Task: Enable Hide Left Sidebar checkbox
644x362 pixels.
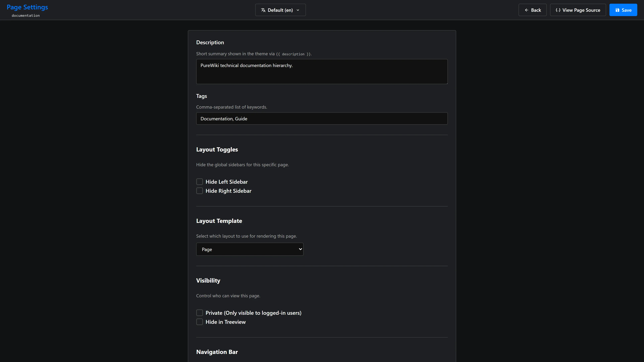Action: tap(200, 182)
